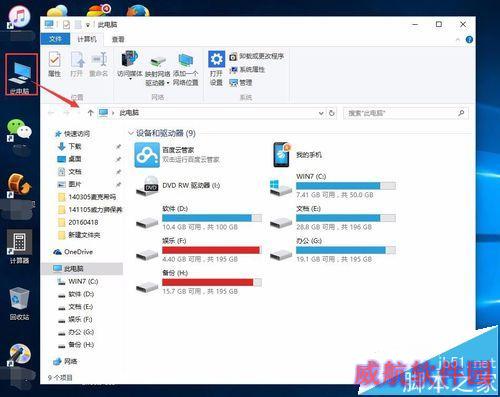
Task: Select DVD RW 驱动器 (I:) drive
Action: click(x=178, y=186)
